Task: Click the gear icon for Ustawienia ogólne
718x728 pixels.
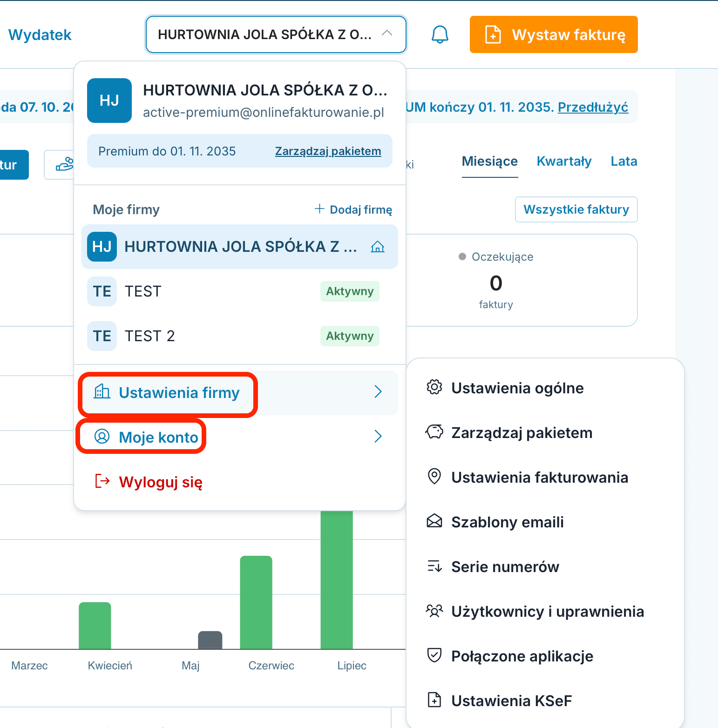Action: coord(434,387)
